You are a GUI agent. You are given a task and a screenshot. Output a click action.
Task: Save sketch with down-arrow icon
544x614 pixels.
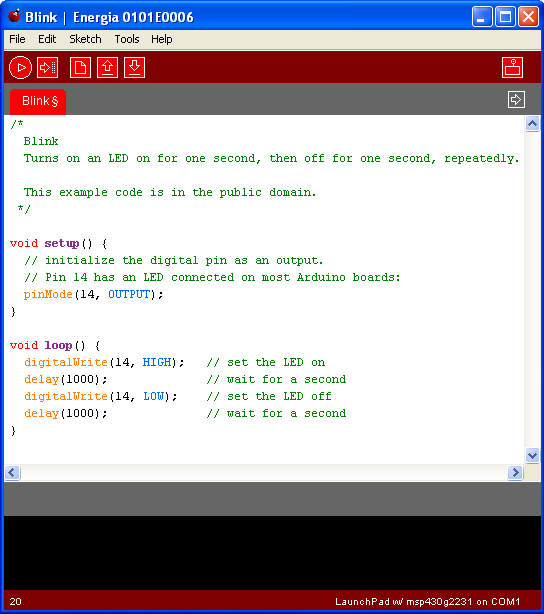(x=134, y=67)
